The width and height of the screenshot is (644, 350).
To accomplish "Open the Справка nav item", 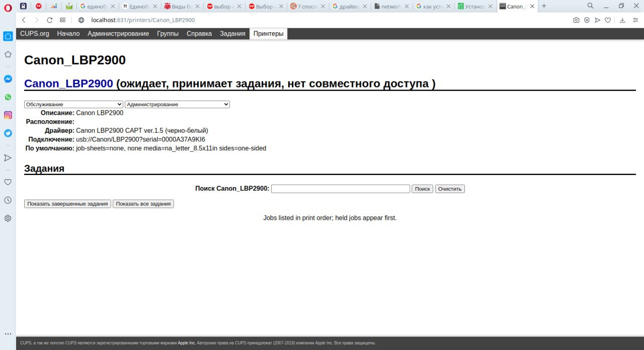I will click(199, 34).
